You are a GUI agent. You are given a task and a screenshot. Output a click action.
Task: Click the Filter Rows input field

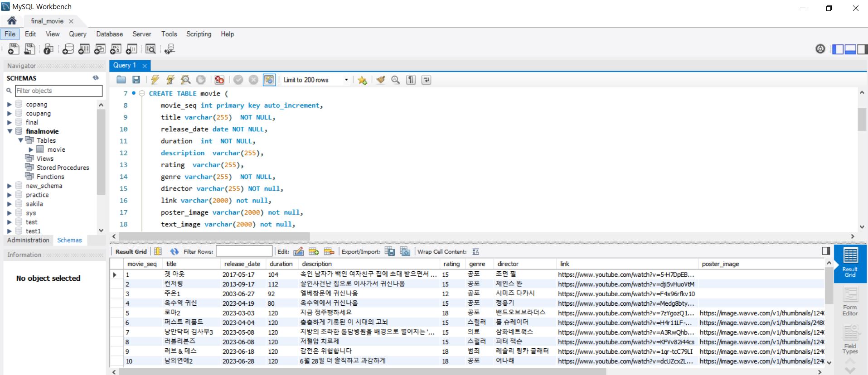point(244,251)
